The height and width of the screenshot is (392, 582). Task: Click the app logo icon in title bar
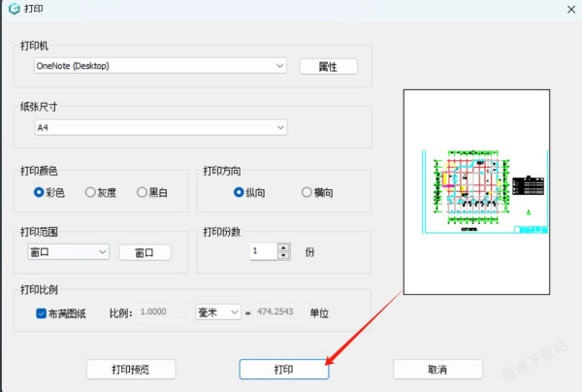15,9
